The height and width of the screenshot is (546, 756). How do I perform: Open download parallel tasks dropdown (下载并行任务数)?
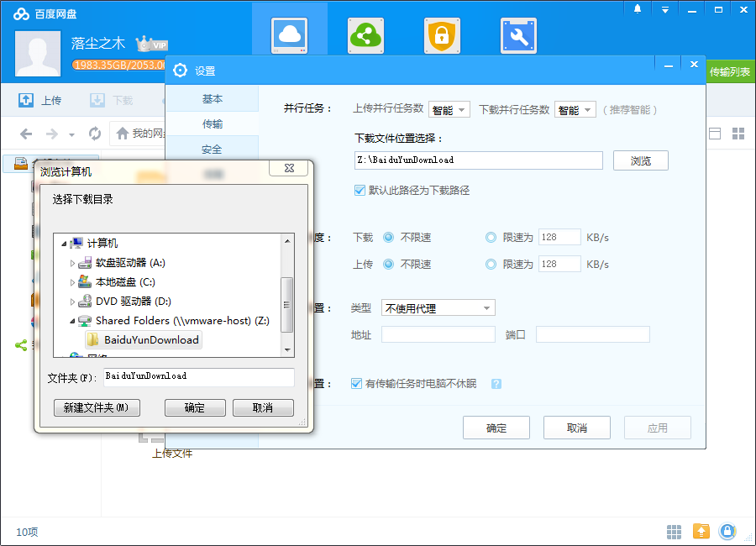(575, 110)
